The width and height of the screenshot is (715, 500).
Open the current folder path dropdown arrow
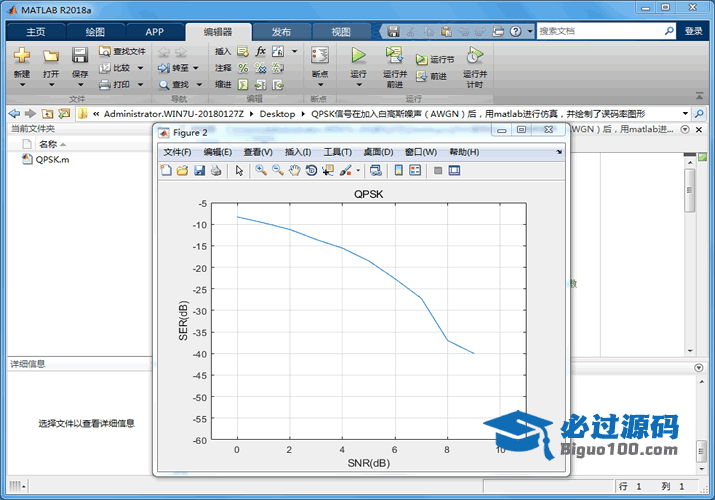click(x=685, y=114)
